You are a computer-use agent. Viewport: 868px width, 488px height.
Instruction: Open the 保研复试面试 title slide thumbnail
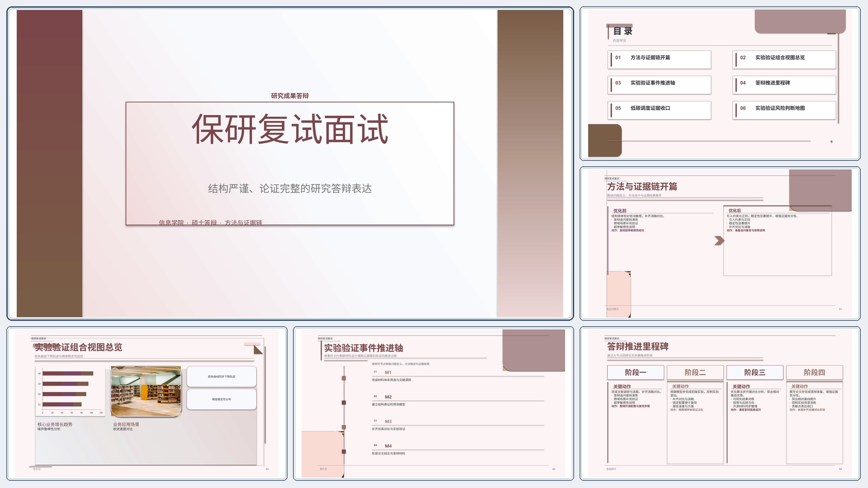(290, 164)
